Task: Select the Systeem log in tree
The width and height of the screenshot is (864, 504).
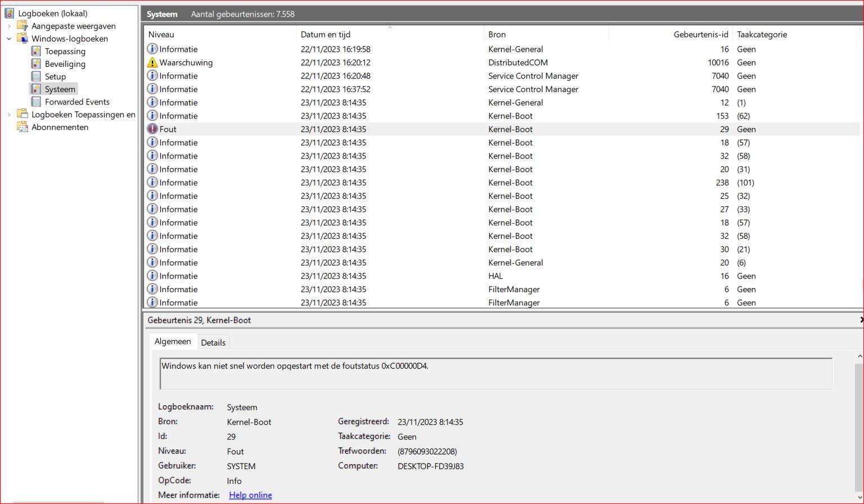Action: tap(60, 89)
